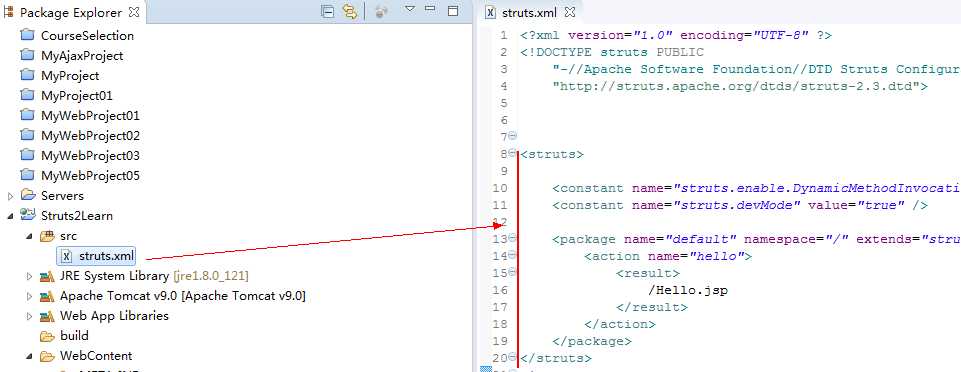Select the struts.xml editor tab
Viewport: 961px width, 372px height.
pyautogui.click(x=531, y=12)
